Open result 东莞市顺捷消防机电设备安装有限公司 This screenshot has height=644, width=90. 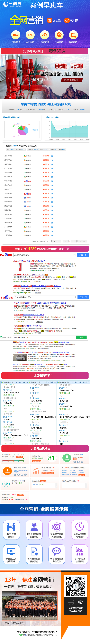[x=29, y=261]
